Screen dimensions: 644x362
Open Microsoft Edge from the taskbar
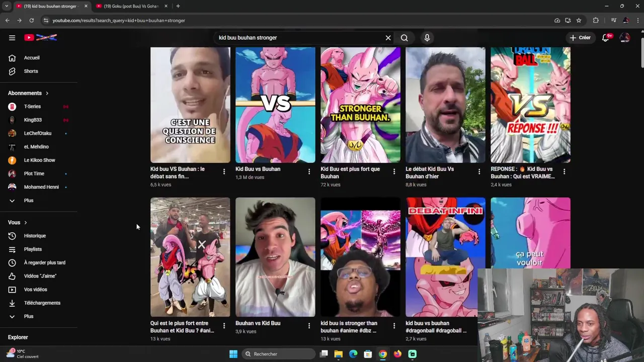353,354
